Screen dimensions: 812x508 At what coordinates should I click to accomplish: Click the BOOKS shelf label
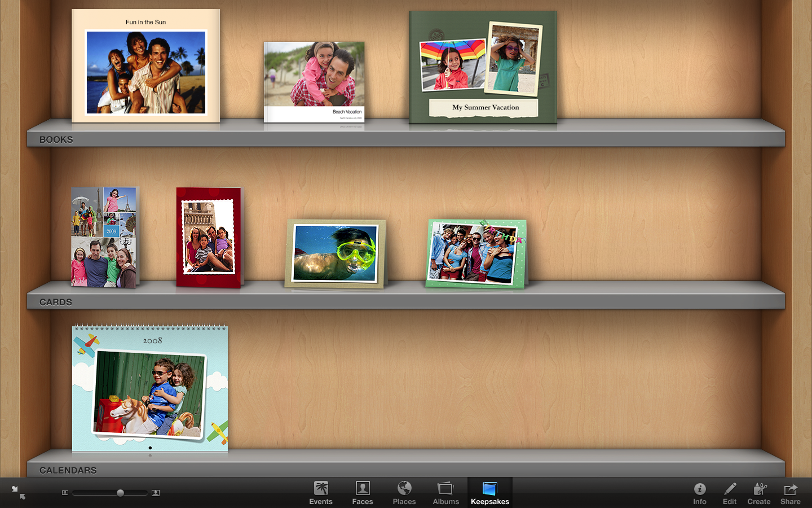pyautogui.click(x=56, y=139)
